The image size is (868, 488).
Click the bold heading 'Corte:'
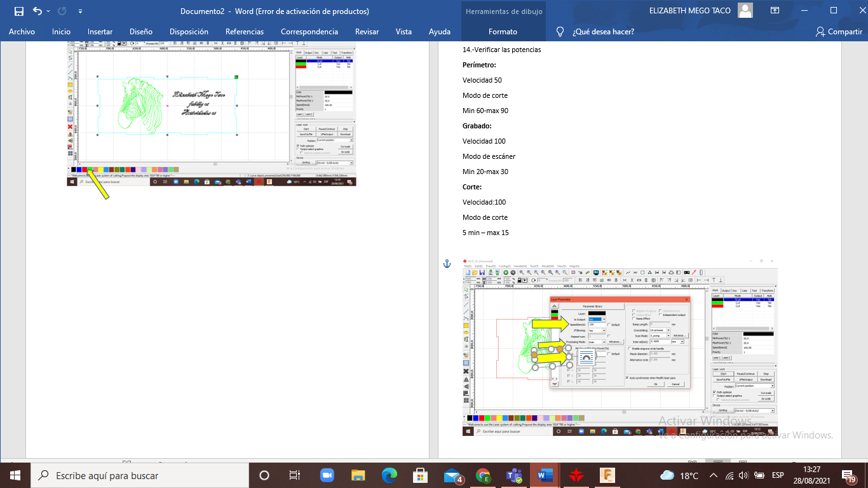472,187
